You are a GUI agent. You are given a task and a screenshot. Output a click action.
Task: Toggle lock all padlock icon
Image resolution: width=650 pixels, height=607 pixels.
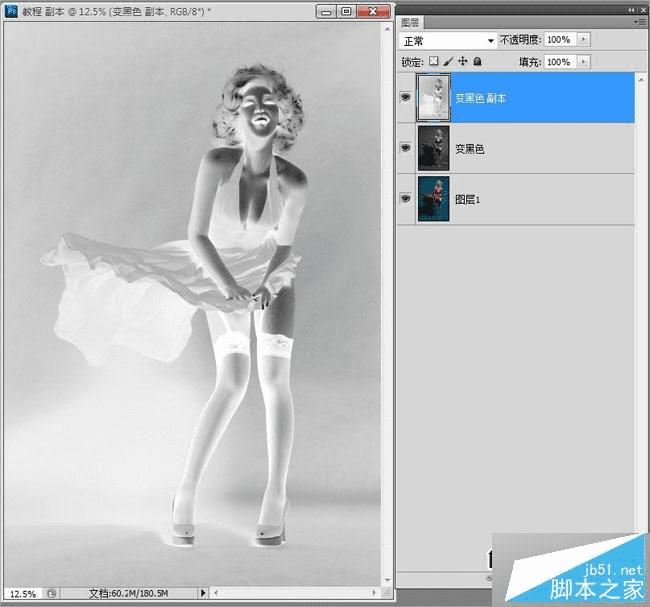[x=478, y=61]
